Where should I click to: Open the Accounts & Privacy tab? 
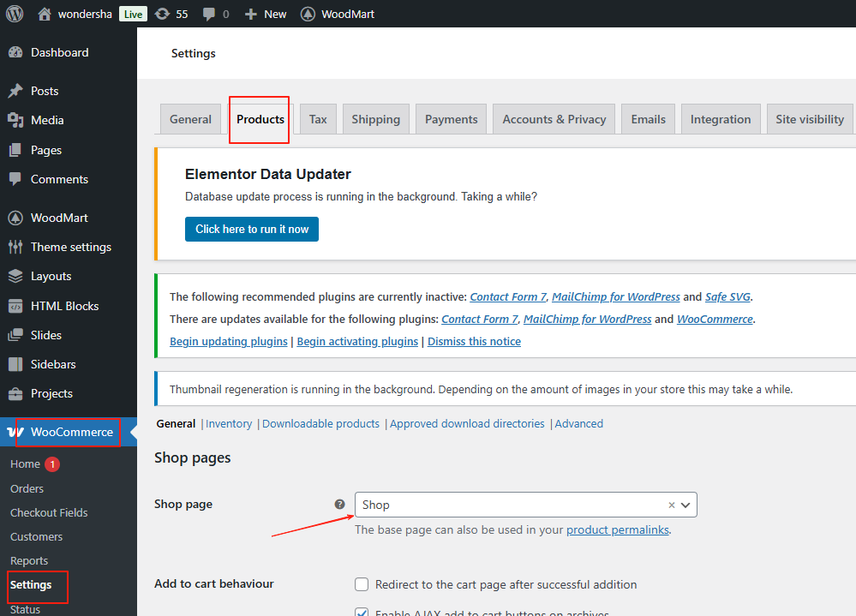click(x=554, y=119)
